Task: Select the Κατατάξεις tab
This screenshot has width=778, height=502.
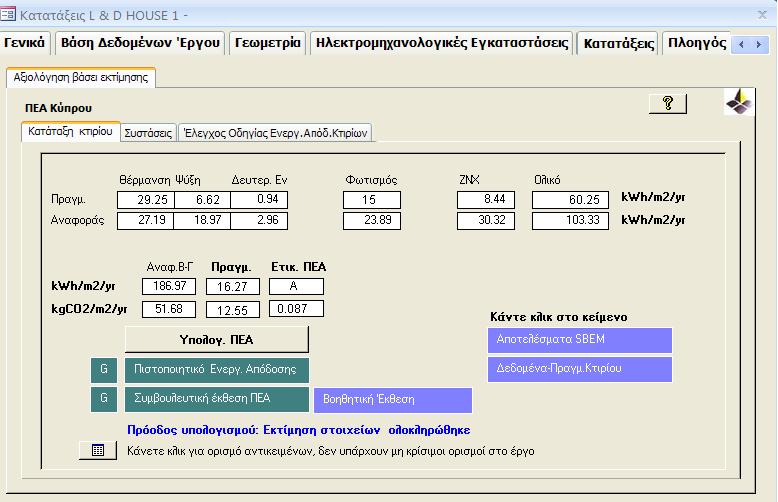Action: click(619, 44)
